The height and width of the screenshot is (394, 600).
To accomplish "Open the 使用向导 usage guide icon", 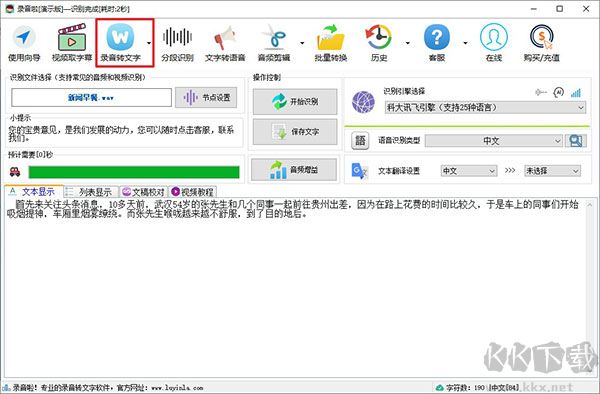I will pyautogui.click(x=24, y=43).
